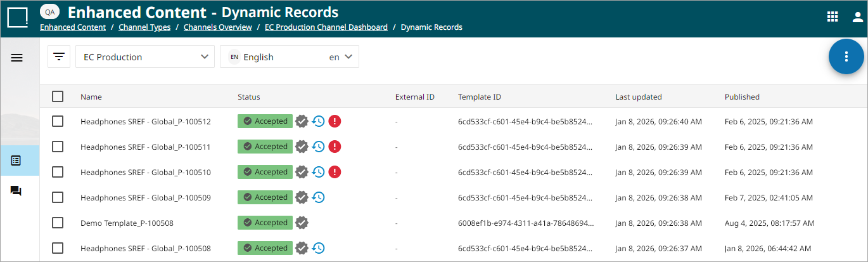Click the filter list icon
The height and width of the screenshot is (262, 868).
(x=59, y=56)
